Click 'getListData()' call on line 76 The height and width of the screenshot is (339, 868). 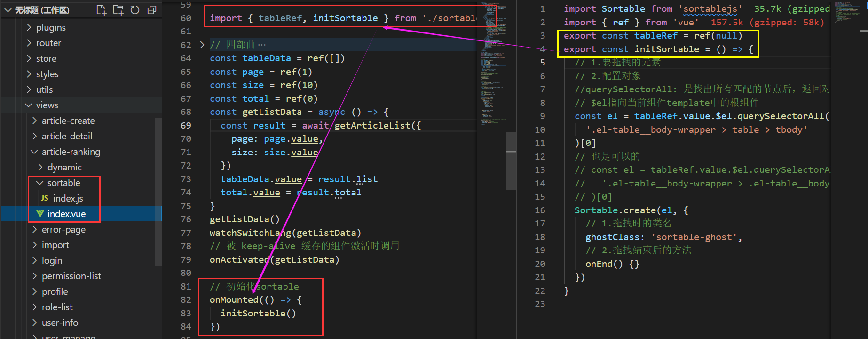point(245,219)
